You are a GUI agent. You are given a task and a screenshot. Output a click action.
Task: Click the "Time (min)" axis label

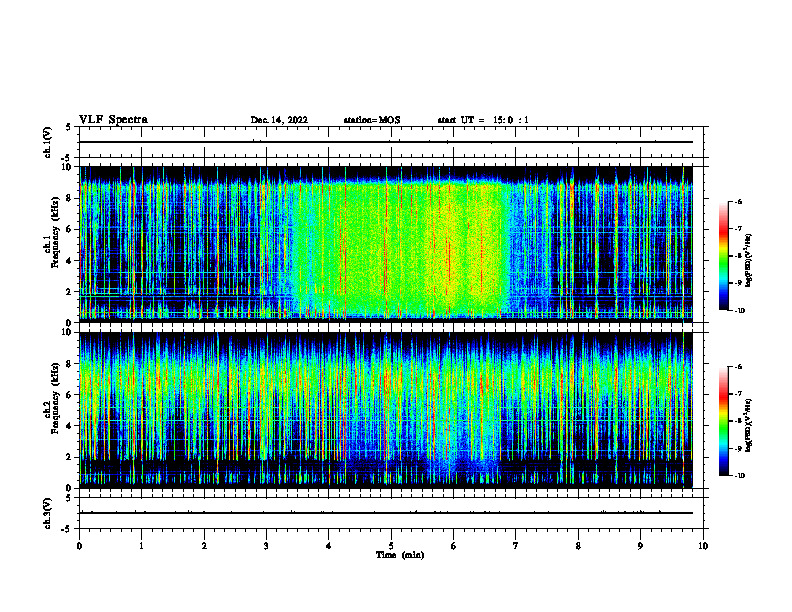[x=400, y=555]
